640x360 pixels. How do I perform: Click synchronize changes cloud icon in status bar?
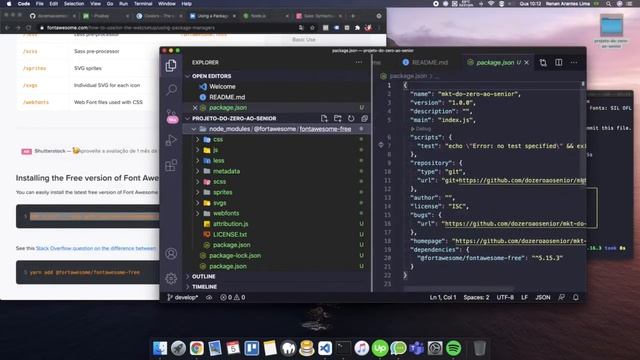(x=209, y=297)
